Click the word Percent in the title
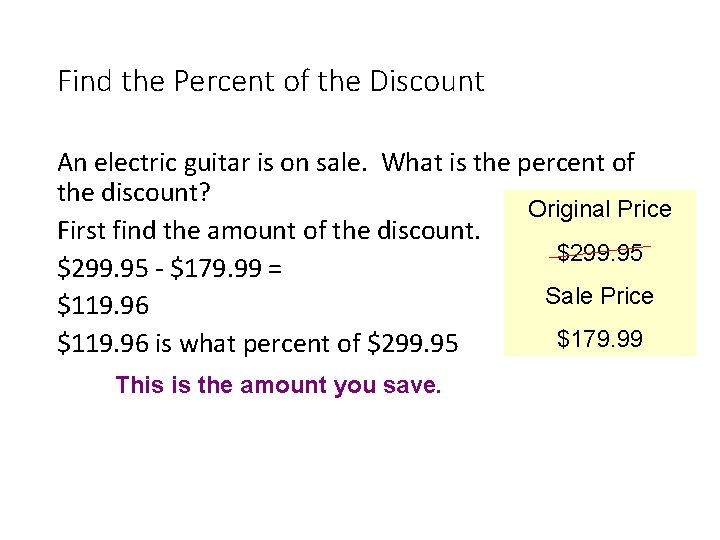This screenshot has height=540, width=720. point(225,81)
